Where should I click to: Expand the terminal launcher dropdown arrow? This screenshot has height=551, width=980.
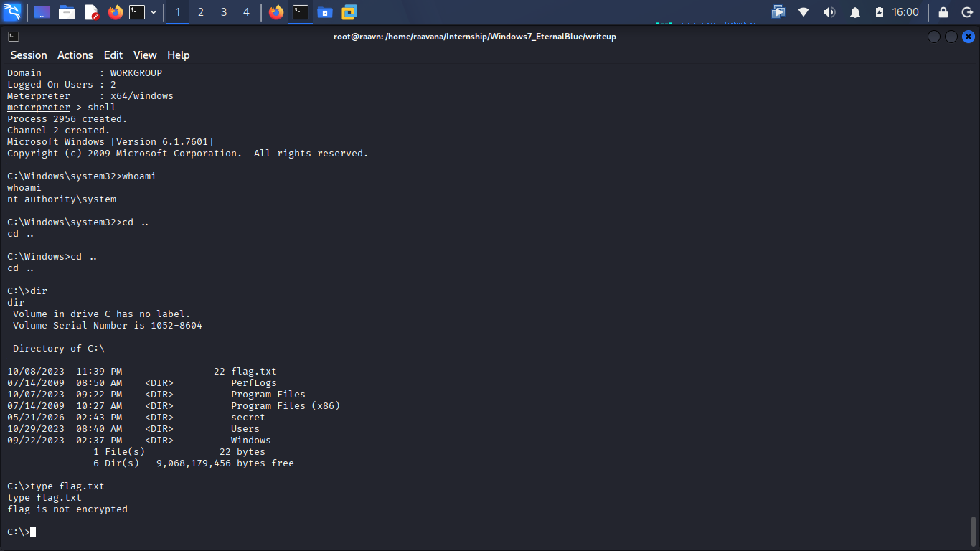[x=154, y=12]
